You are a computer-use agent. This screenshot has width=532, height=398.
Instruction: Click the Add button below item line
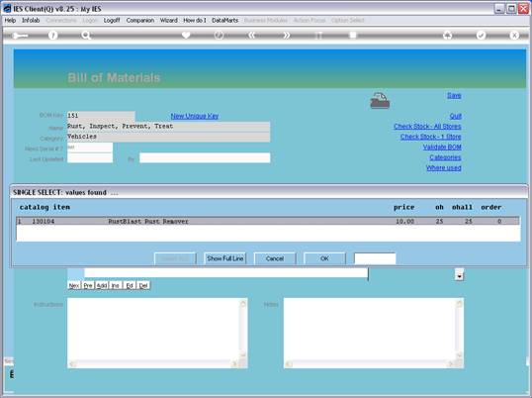point(102,285)
